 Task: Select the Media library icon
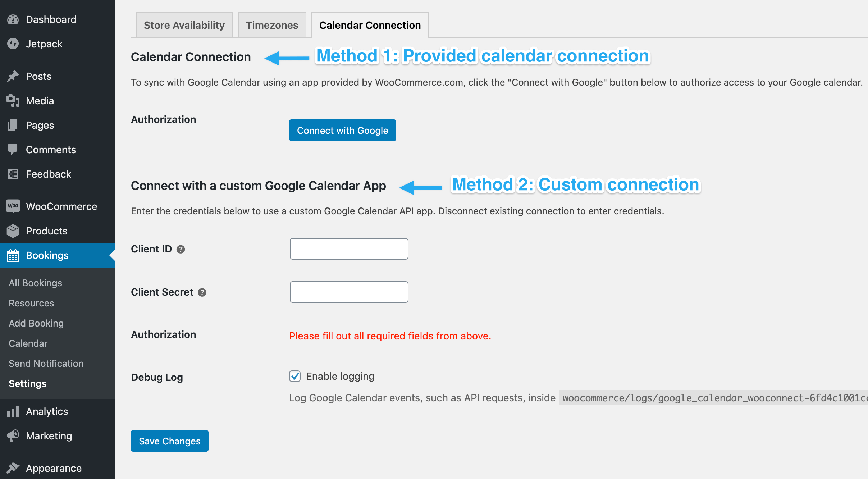(x=13, y=101)
